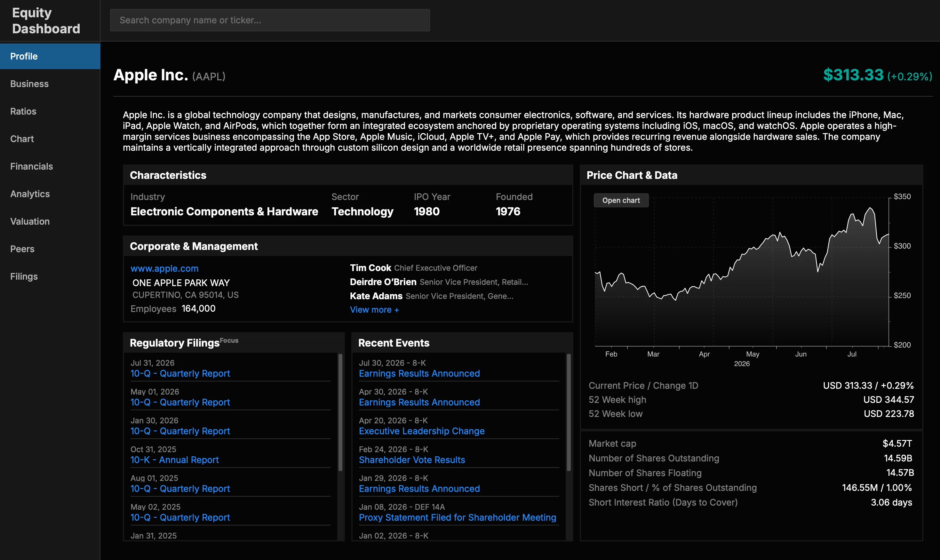Viewport: 940px width, 560px height.
Task: Open the Analytics sidebar item
Action: coord(50,194)
